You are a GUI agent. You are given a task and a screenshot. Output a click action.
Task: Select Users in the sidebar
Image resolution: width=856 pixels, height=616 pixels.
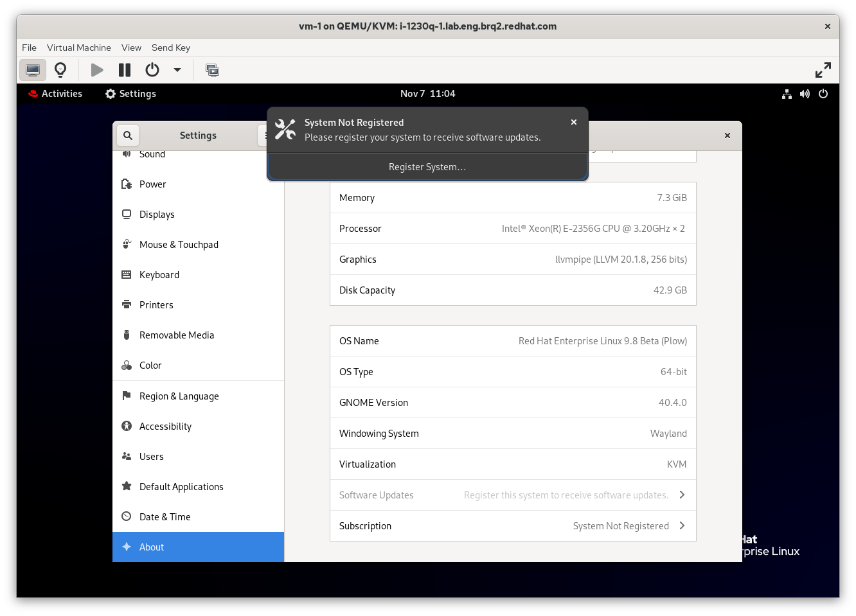click(198, 457)
